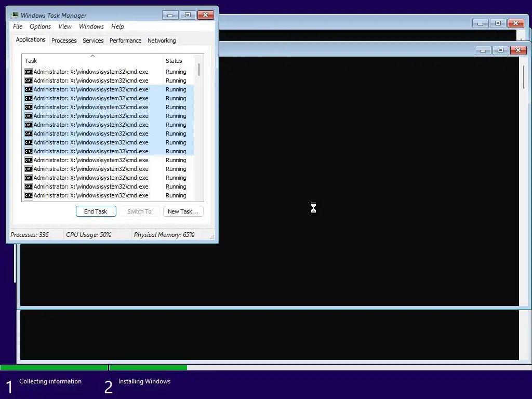Switch to the Performance tab
This screenshot has width=532, height=399.
[x=126, y=41]
